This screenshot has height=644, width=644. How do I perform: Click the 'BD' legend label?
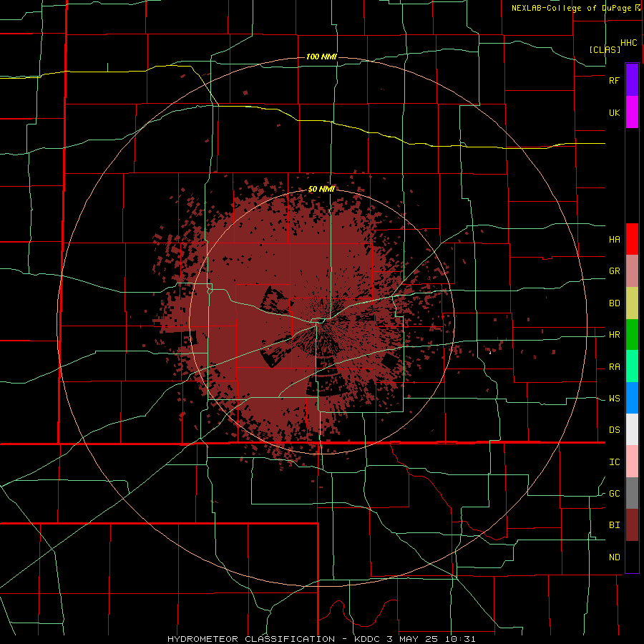[614, 303]
